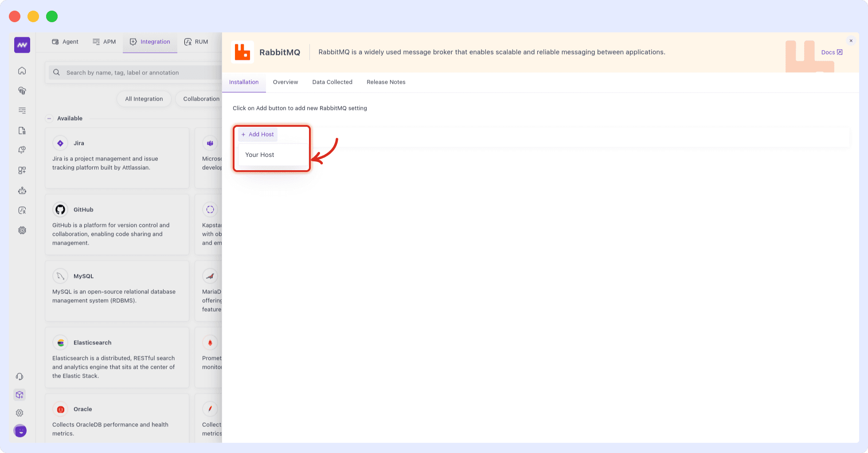Click the Add Host button
This screenshot has width=868, height=453.
coord(257,134)
